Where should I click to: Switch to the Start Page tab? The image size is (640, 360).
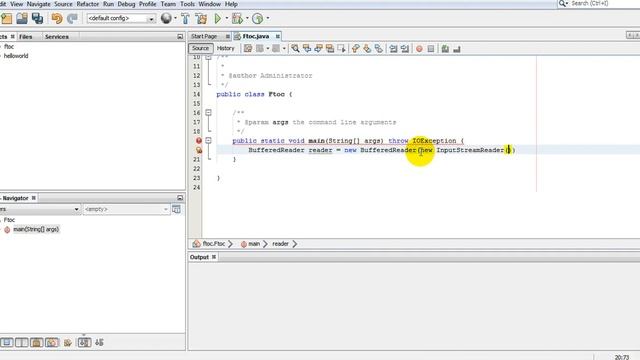click(x=204, y=36)
